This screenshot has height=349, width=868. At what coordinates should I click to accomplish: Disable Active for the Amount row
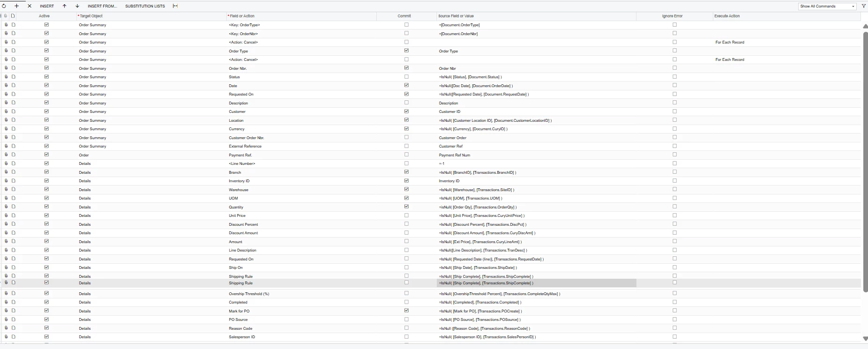click(46, 241)
